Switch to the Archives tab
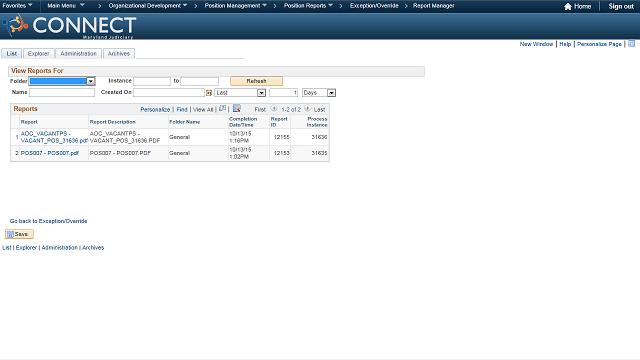Screen dimensions: 640x360 119,53
